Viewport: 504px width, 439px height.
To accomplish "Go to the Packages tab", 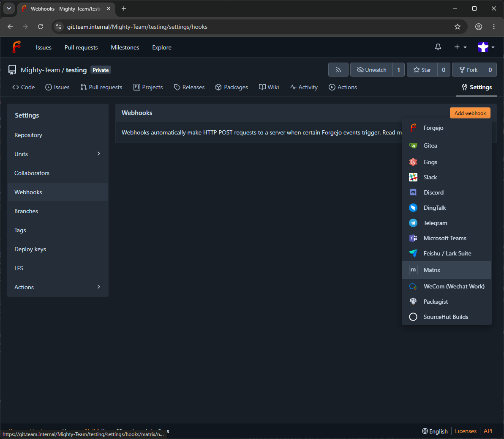I will pyautogui.click(x=232, y=87).
